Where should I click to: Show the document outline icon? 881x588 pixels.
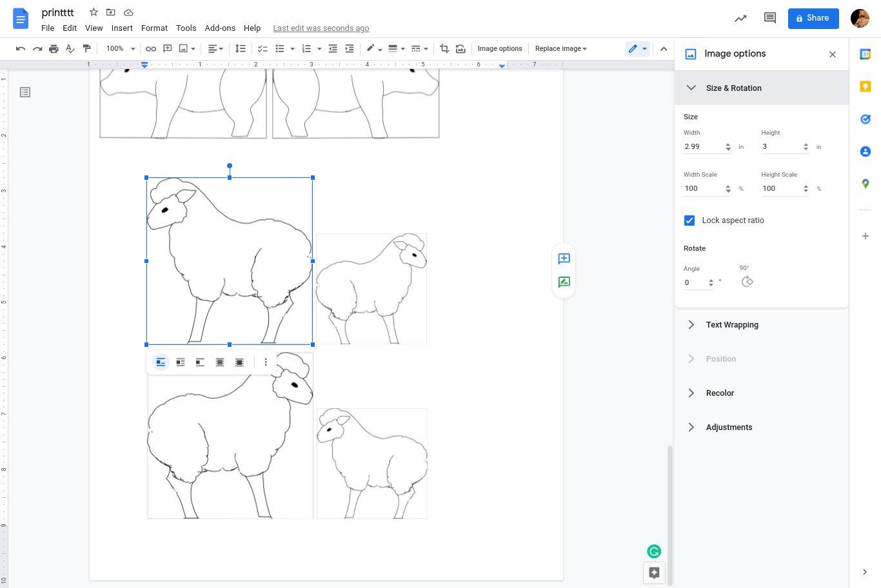coord(25,92)
